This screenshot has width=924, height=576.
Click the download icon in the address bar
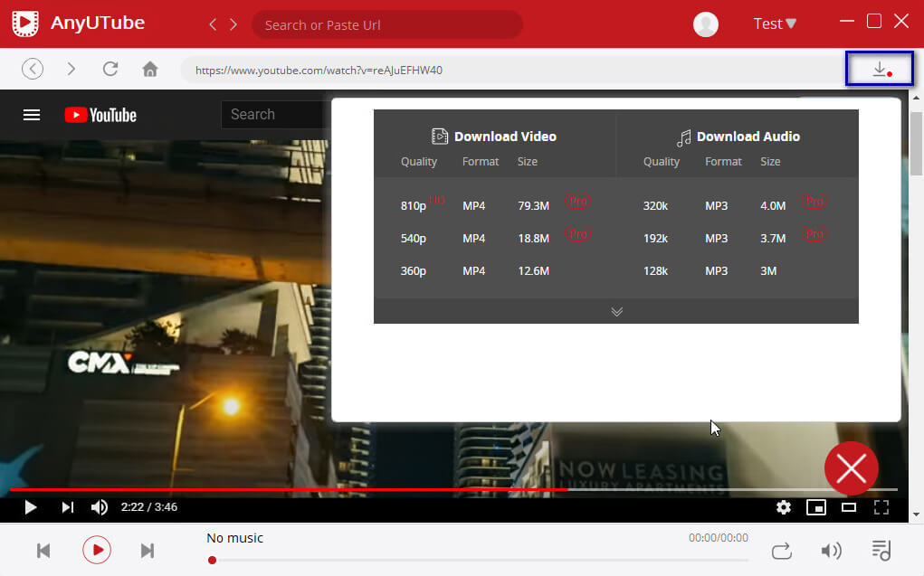coord(879,70)
